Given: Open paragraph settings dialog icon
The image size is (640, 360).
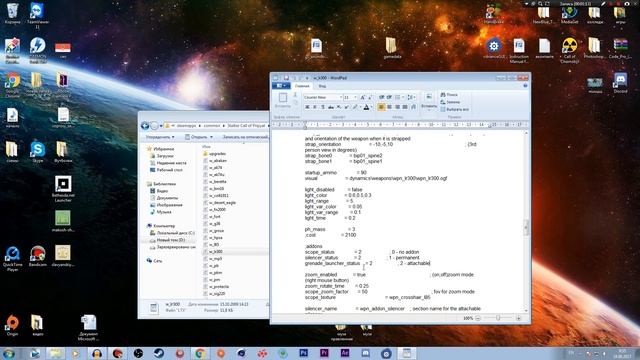Looking at the screenshot, I should 413,107.
